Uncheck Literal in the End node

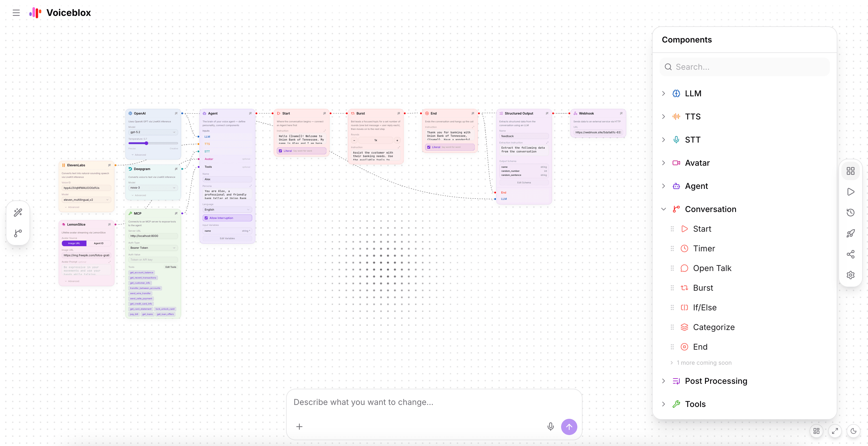(x=428, y=147)
